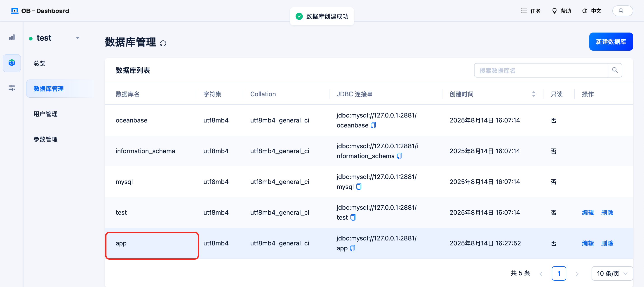Open 帮助 from the header
Viewport: 644px width, 287px height.
pos(561,11)
